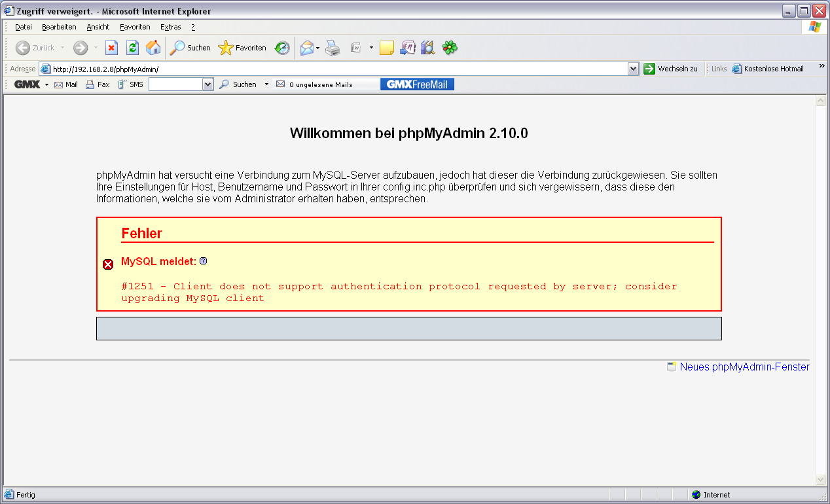Open the history (Verlauf) clock icon
The image size is (830, 504).
point(282,48)
